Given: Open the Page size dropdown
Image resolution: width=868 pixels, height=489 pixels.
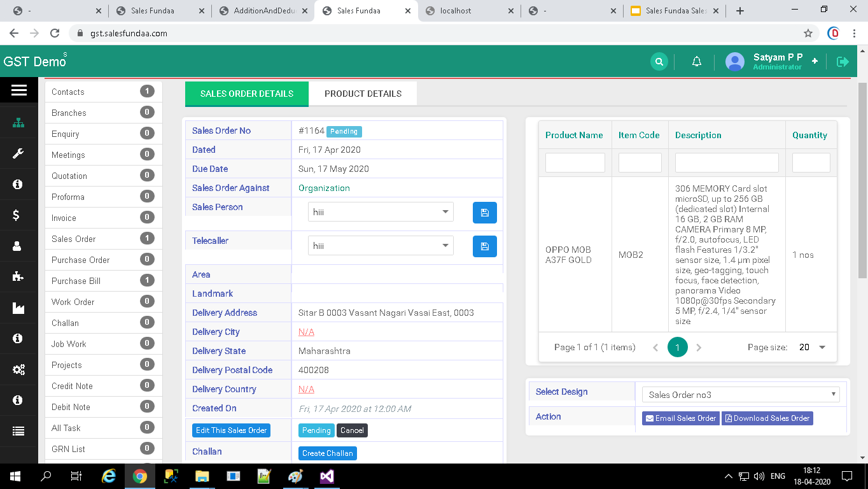Looking at the screenshot, I should 813,347.
